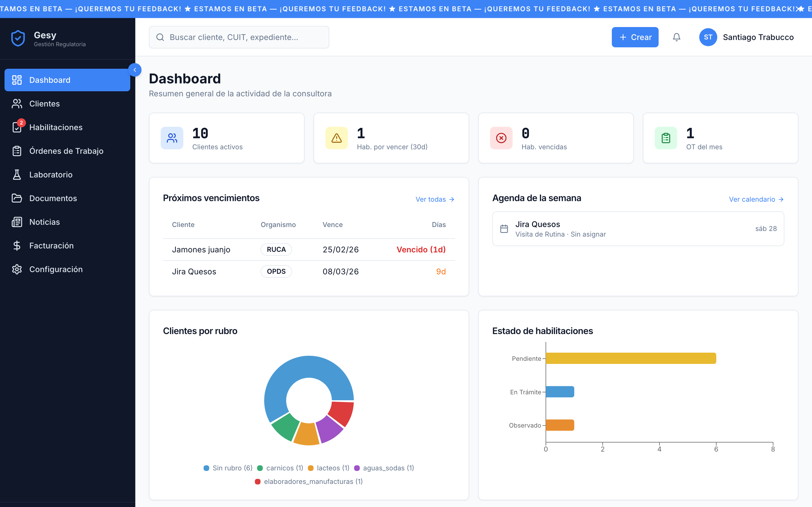Toggle lacteos visibility in the chart legend
This screenshot has height=507, width=812.
[328, 468]
